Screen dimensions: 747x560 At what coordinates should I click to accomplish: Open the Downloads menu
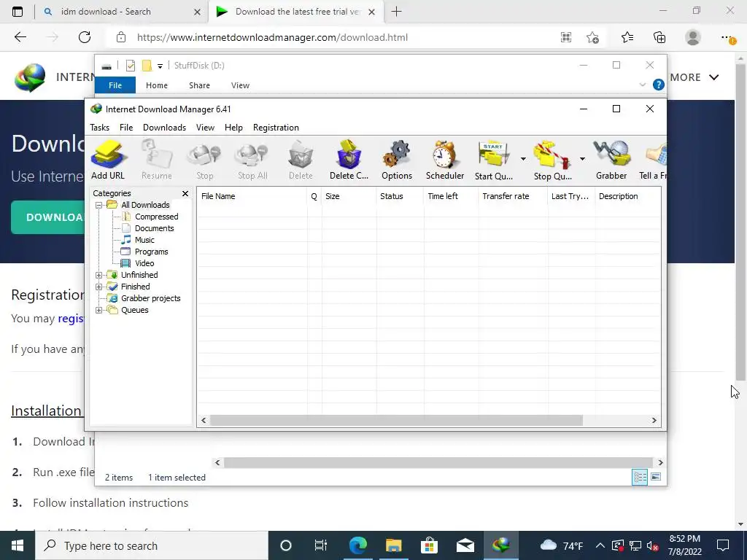(164, 128)
